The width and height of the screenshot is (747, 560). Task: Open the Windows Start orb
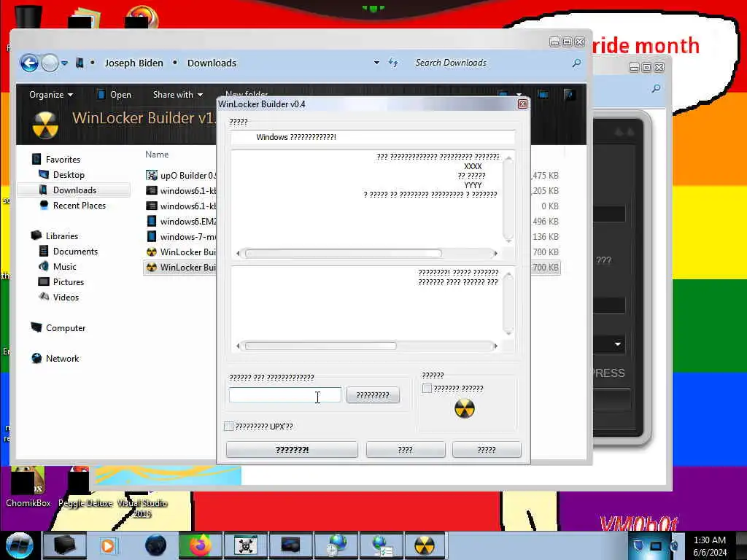(x=20, y=545)
